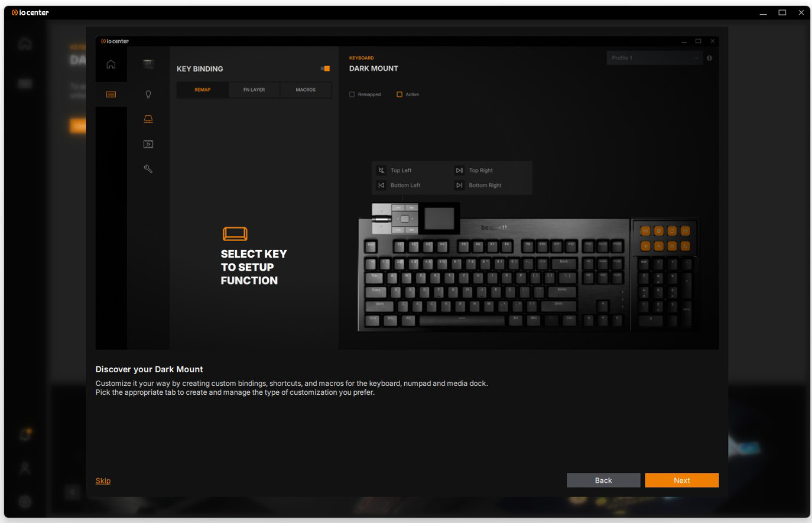Image resolution: width=812 pixels, height=523 pixels.
Task: Toggle the Remapped checkbox
Action: pyautogui.click(x=352, y=95)
